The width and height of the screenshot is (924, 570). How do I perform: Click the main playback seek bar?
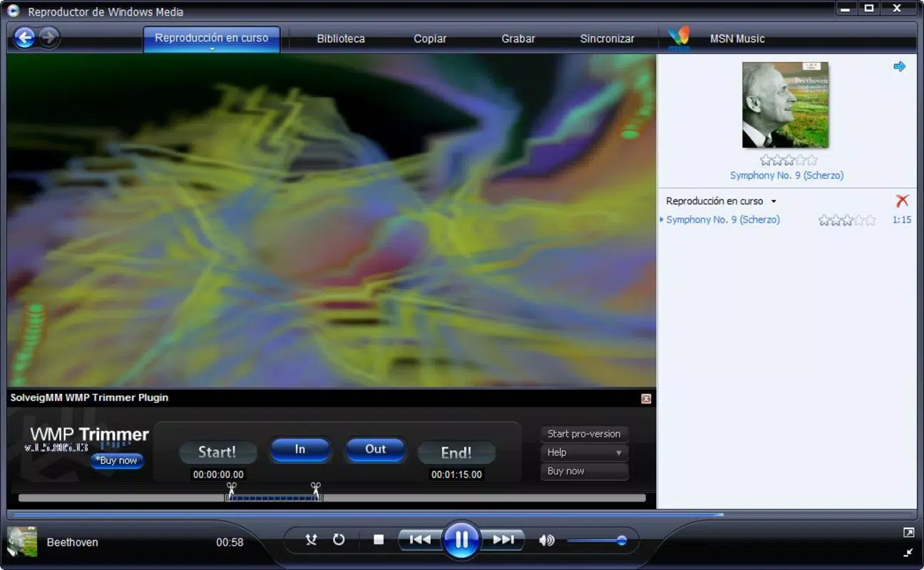pos(461,514)
